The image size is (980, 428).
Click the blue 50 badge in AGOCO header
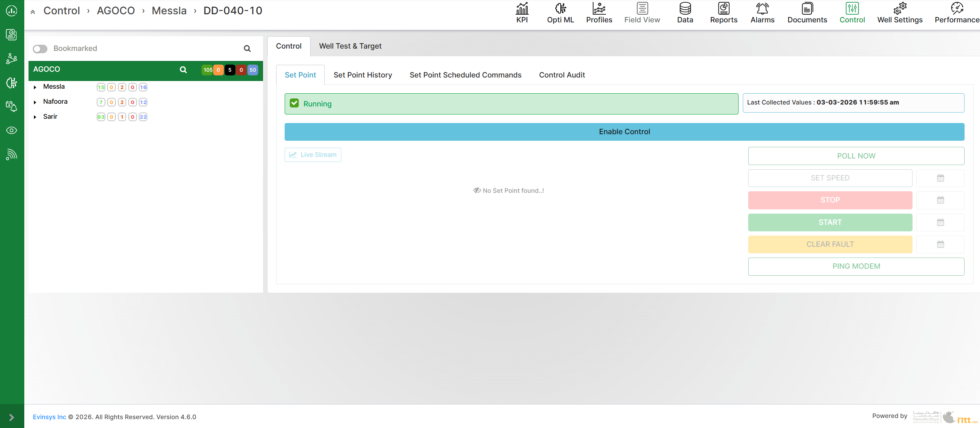(x=253, y=70)
